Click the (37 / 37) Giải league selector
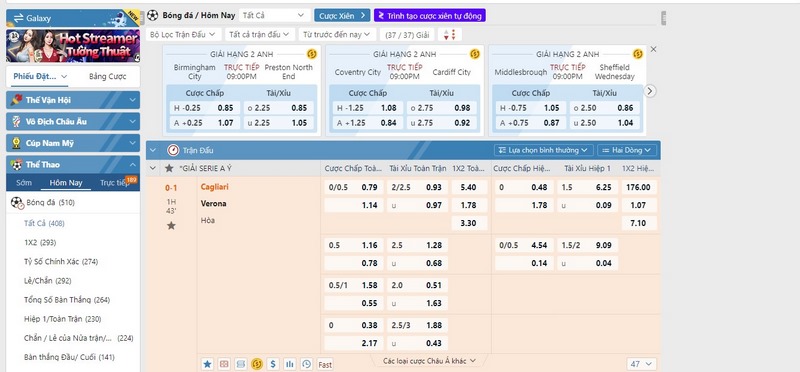800x372 pixels. [x=407, y=34]
